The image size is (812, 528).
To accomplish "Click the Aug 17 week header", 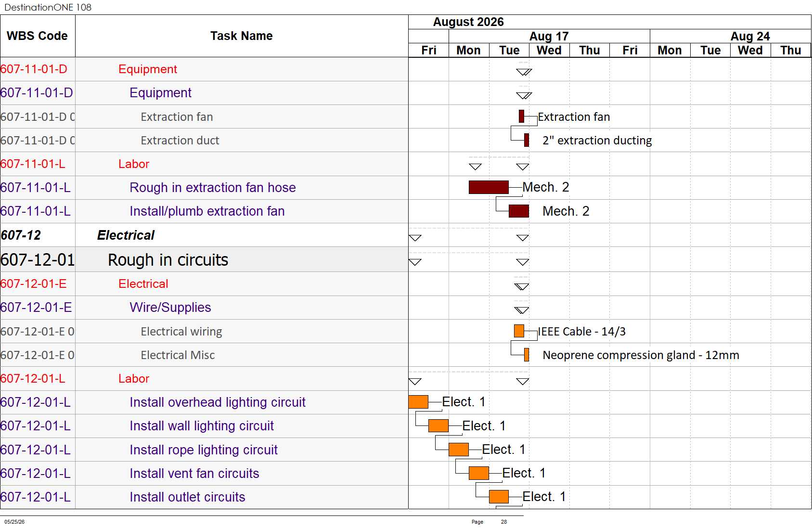I will click(x=549, y=36).
